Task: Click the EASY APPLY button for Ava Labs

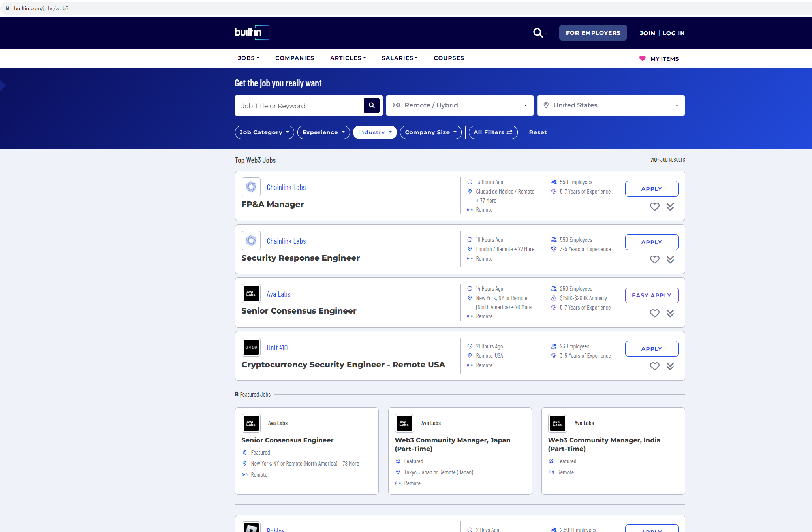Action: (652, 295)
